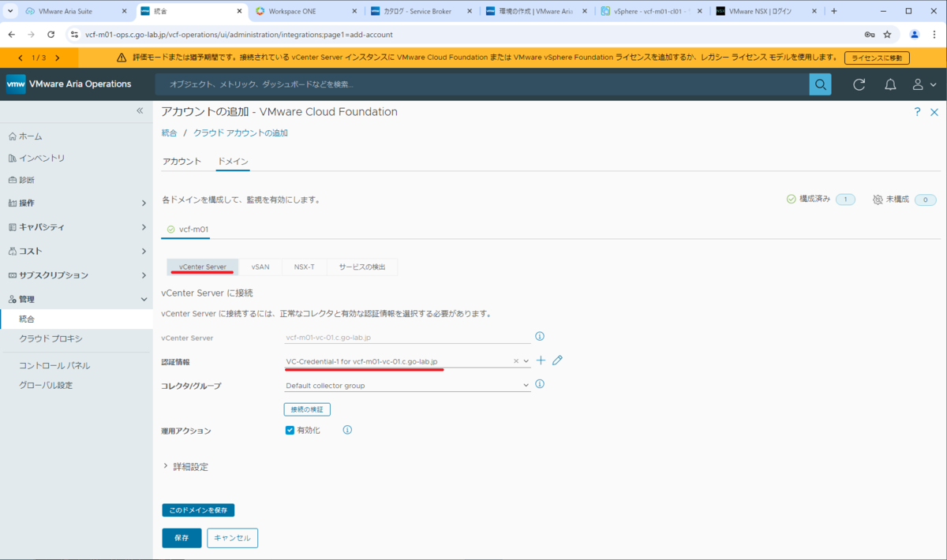Click the search magnifier button
The width and height of the screenshot is (947, 560).
(821, 84)
